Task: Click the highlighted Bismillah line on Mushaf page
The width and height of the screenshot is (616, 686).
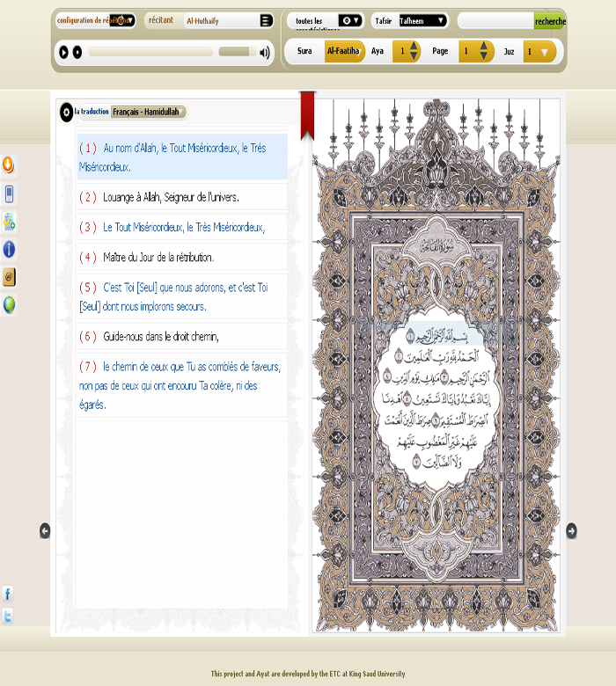Action: click(438, 336)
